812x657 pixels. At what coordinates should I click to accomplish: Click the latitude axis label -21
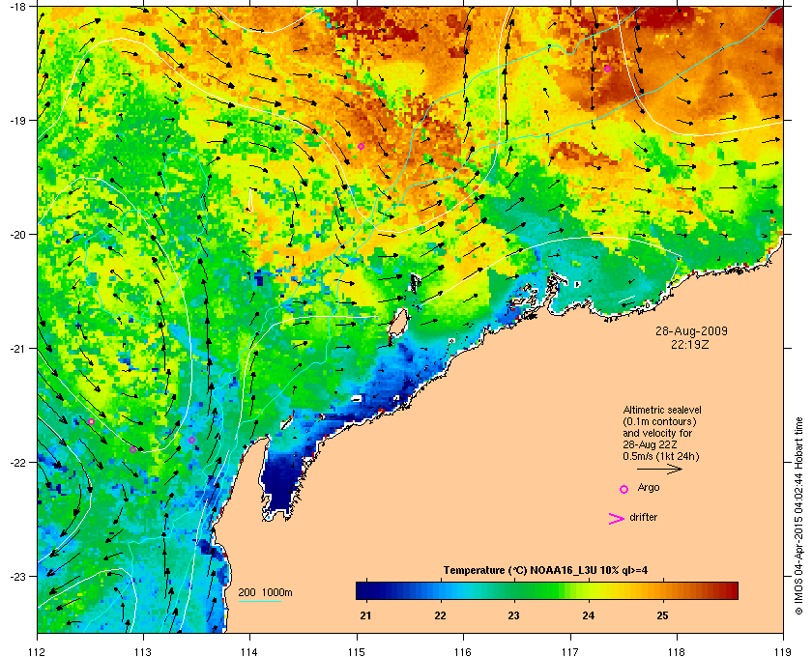[16, 349]
